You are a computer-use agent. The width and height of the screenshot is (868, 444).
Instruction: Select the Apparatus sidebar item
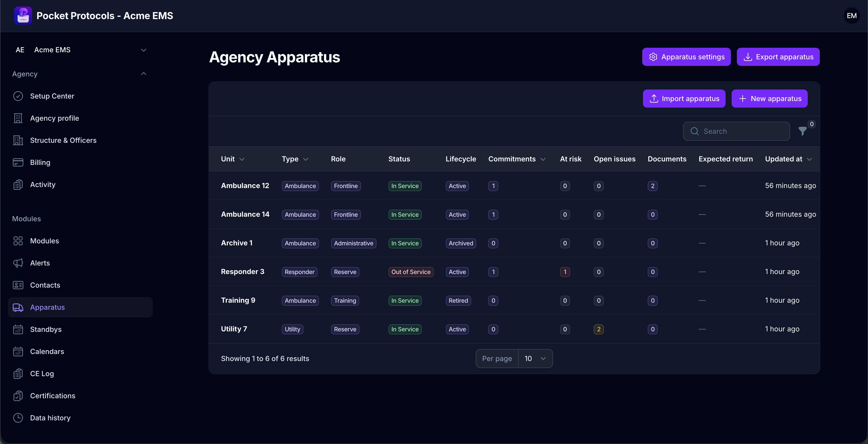click(x=81, y=307)
